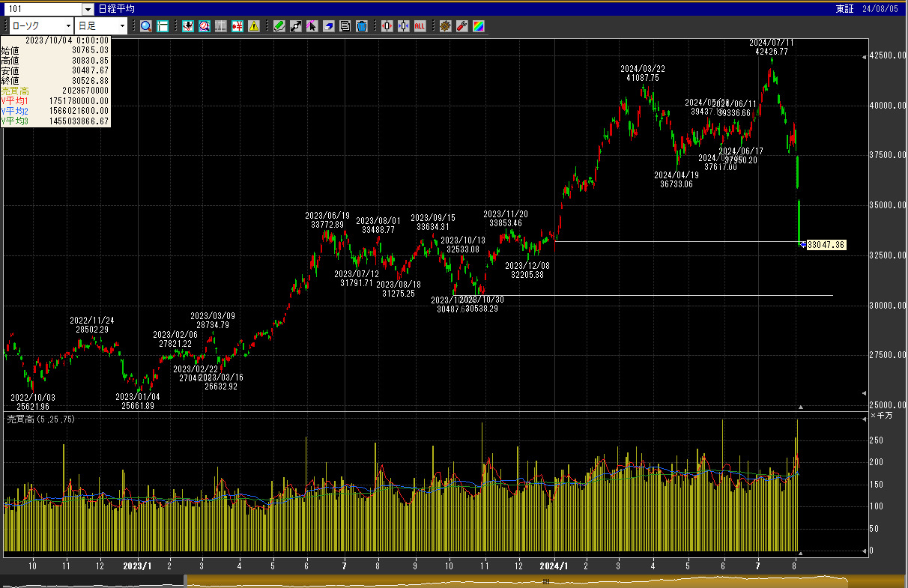Image resolution: width=908 pixels, height=588 pixels.
Task: Select the arrow pointer selection tool
Action: [x=312, y=26]
